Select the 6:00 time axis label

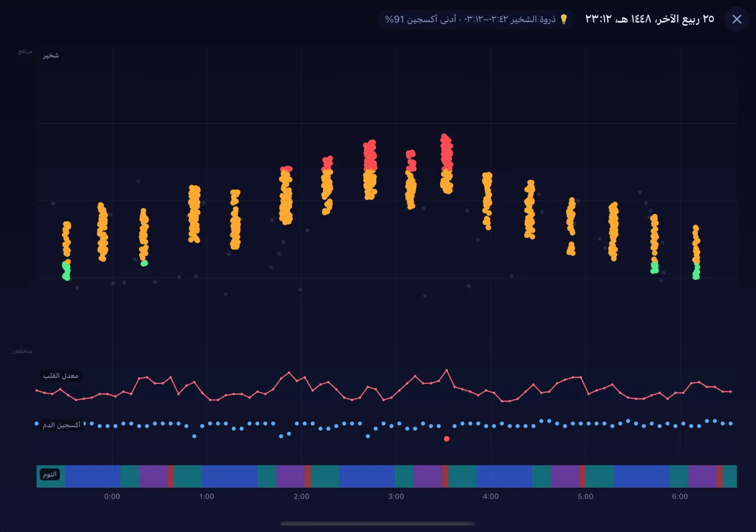680,497
